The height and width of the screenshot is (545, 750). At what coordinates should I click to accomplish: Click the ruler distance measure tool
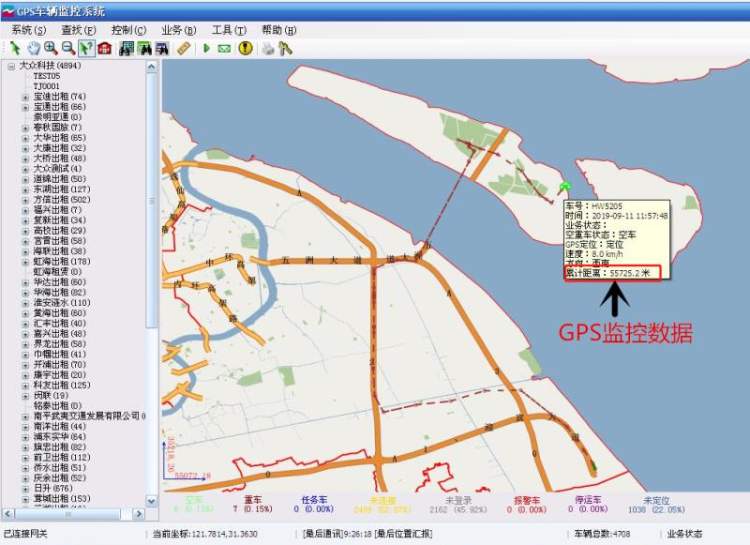pos(183,48)
